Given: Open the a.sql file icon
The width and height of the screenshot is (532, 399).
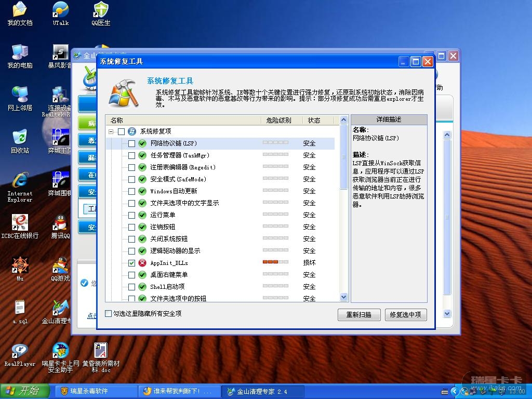Looking at the screenshot, I should click(20, 312).
